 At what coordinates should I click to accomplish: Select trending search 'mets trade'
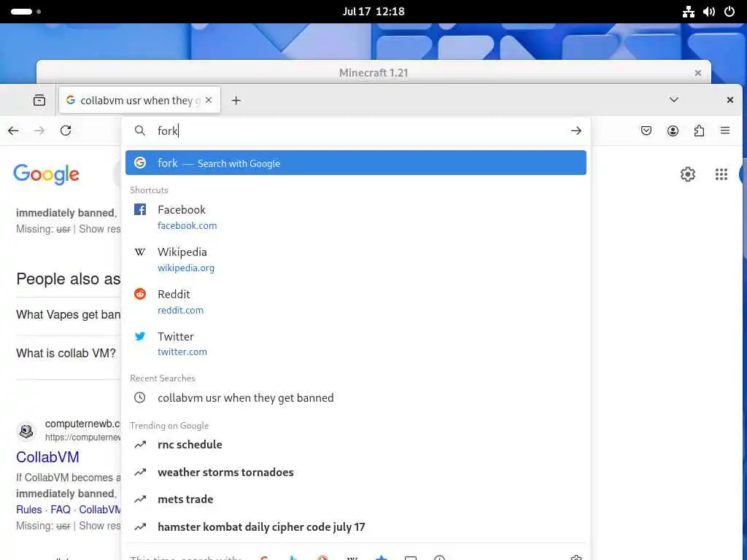(x=356, y=499)
